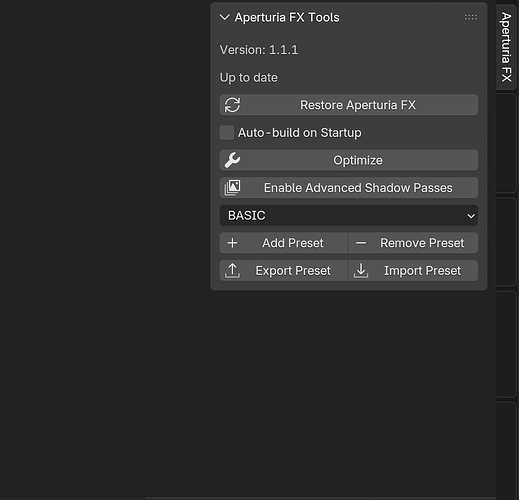
Task: Click the empty dark area left of the panel
Action: tap(103, 233)
